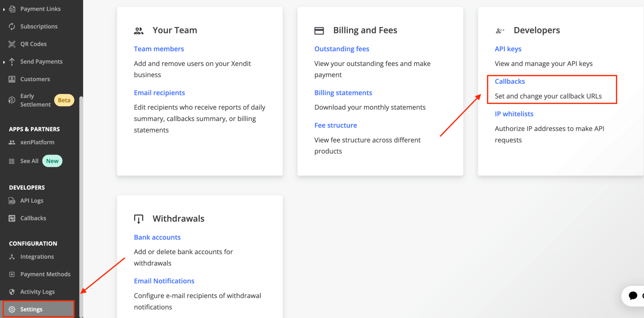
Task: Open xenPlatform from Apps & Partners
Action: click(37, 142)
